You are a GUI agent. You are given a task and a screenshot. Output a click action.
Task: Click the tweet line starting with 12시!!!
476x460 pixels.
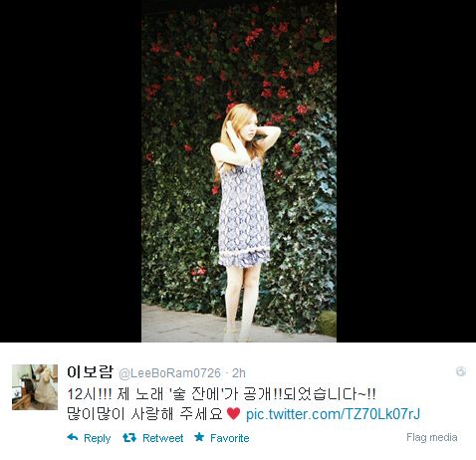pyautogui.click(x=221, y=394)
